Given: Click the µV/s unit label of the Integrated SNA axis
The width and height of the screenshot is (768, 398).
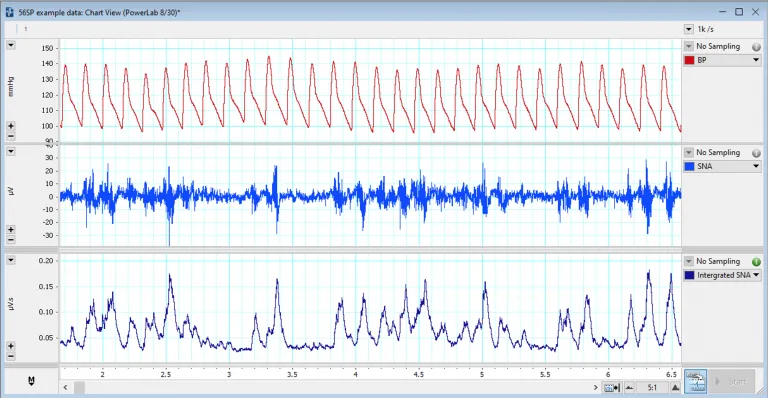Looking at the screenshot, I should click(11, 304).
